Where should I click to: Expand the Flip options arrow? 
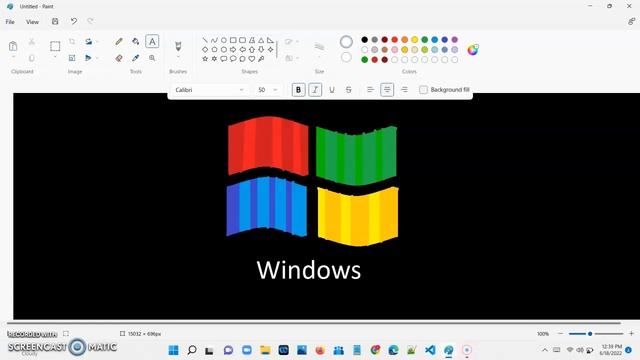pos(97,58)
